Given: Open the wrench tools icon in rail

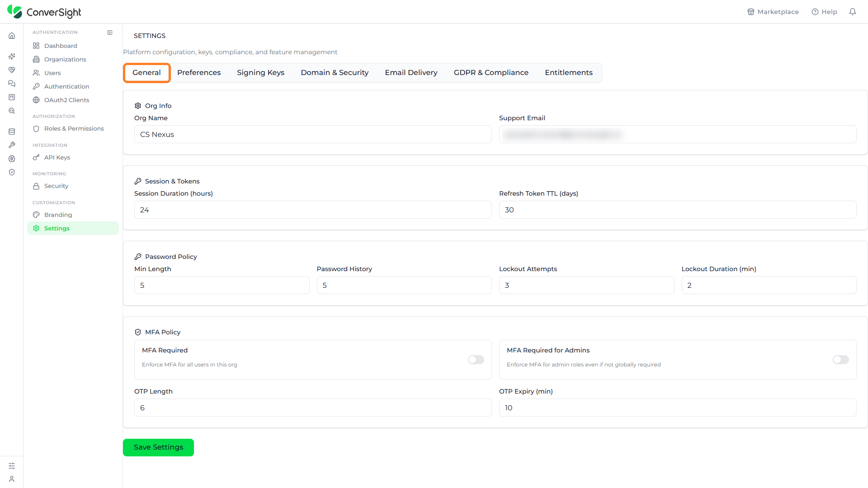Looking at the screenshot, I should pos(12,145).
